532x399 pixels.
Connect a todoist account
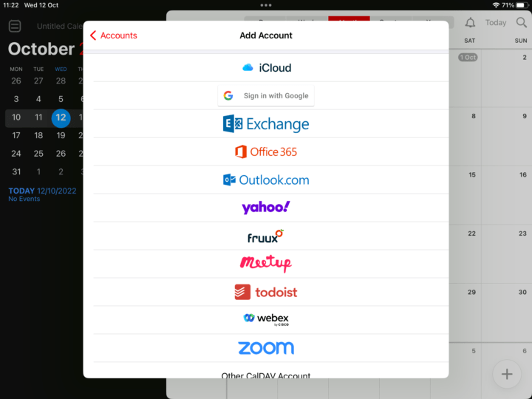[x=266, y=292]
